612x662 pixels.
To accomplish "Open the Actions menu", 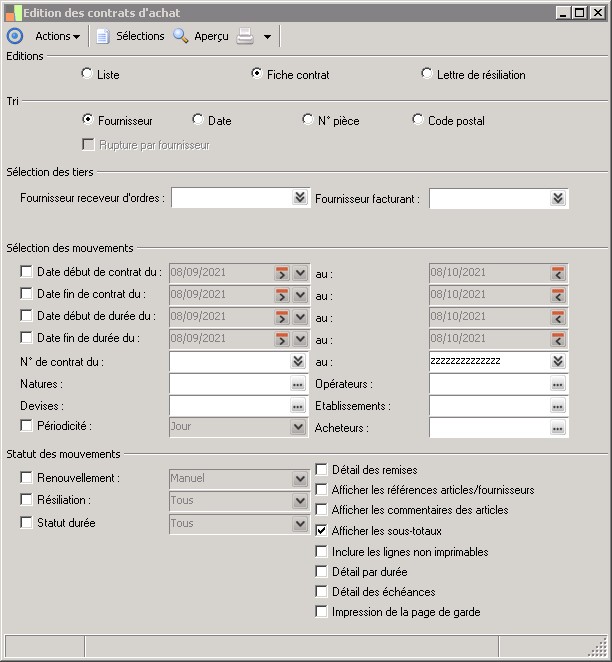I will 57,36.
